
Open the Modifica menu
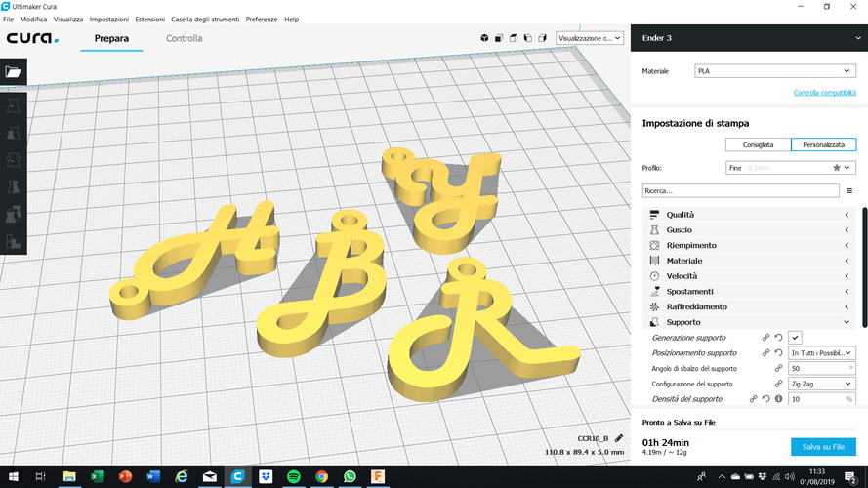[33, 20]
